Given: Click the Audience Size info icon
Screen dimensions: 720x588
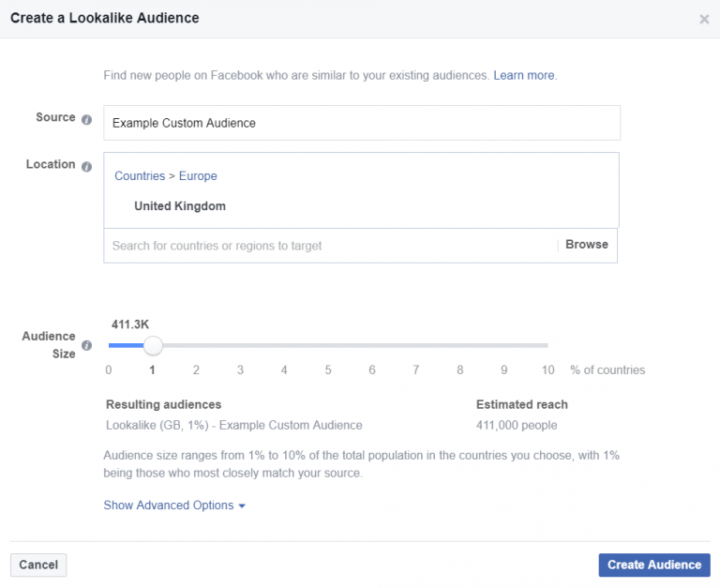Looking at the screenshot, I should pos(86,345).
